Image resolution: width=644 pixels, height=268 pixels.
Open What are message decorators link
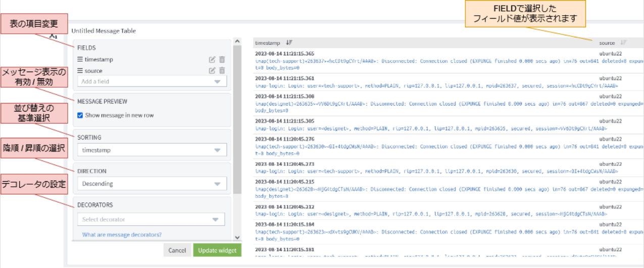[x=122, y=234]
